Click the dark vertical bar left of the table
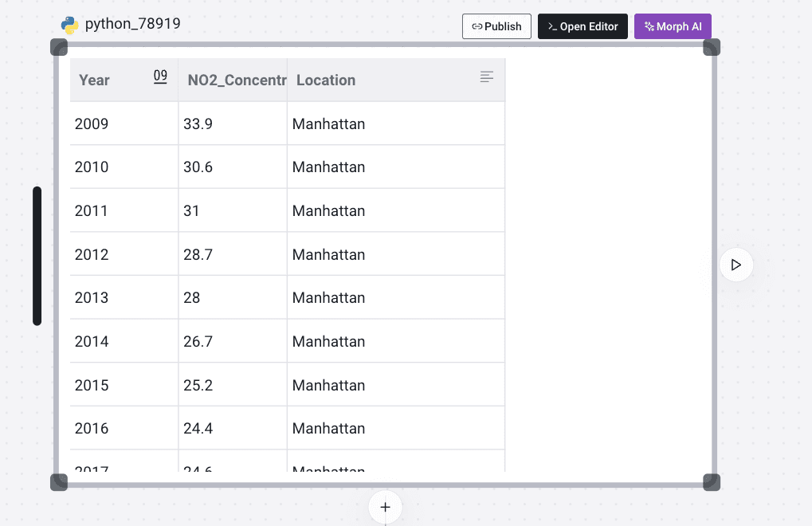The height and width of the screenshot is (526, 812). click(37, 256)
